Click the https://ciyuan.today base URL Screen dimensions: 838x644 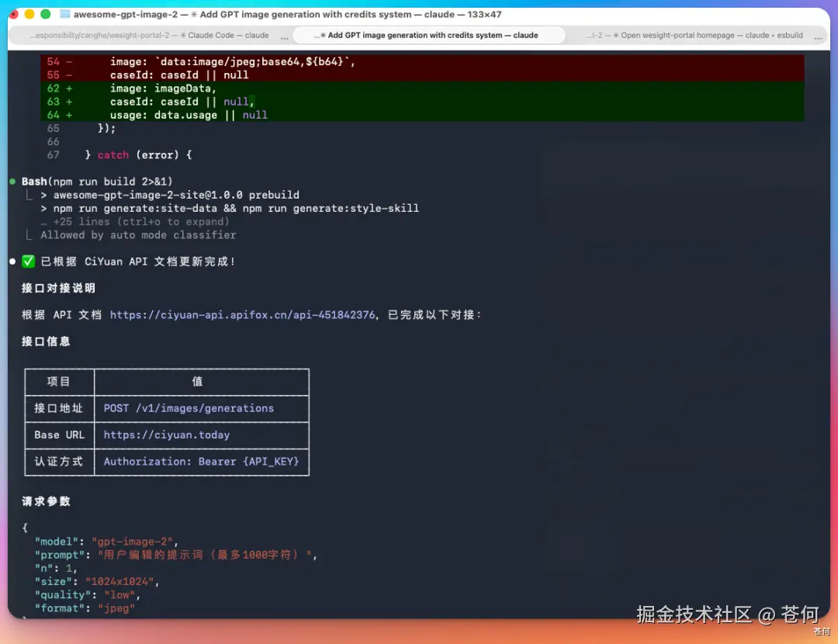[167, 435]
